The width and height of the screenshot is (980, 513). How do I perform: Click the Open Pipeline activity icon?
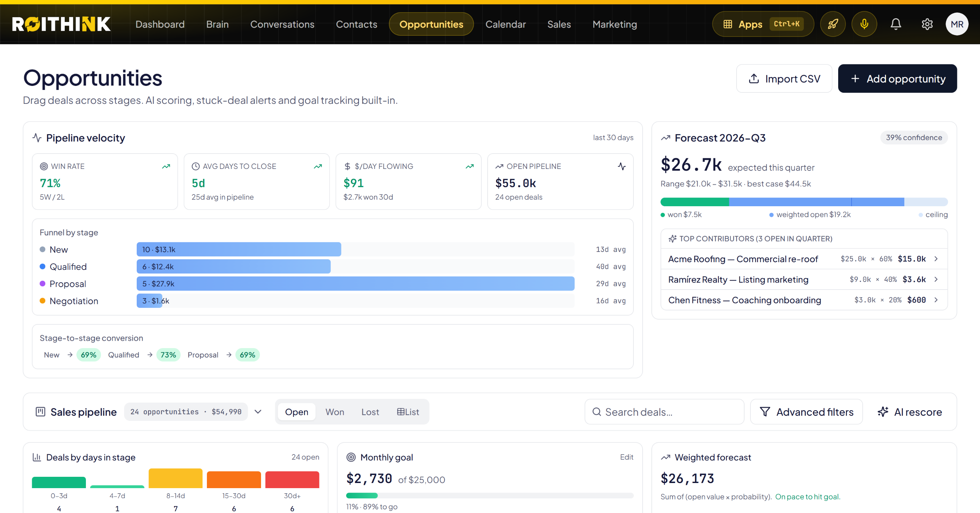click(622, 166)
